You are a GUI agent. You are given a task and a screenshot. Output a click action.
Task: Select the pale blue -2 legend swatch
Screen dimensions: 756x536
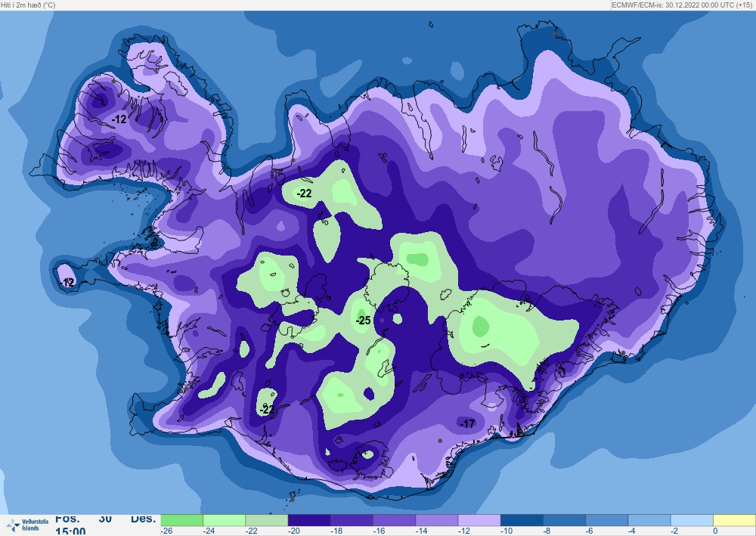[x=692, y=520]
